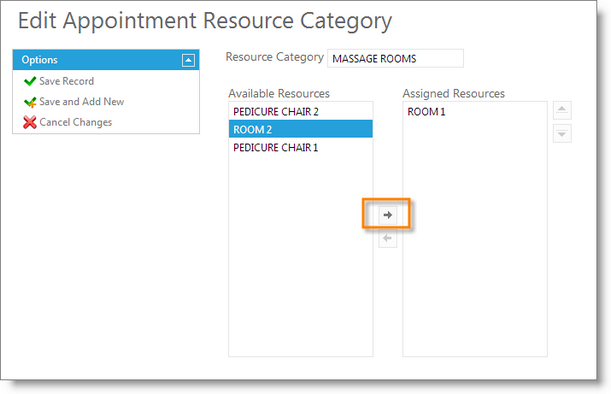Image resolution: width=611 pixels, height=394 pixels.
Task: Select PEDICURE CHAIR 1 in Available Resources
Action: (x=300, y=147)
